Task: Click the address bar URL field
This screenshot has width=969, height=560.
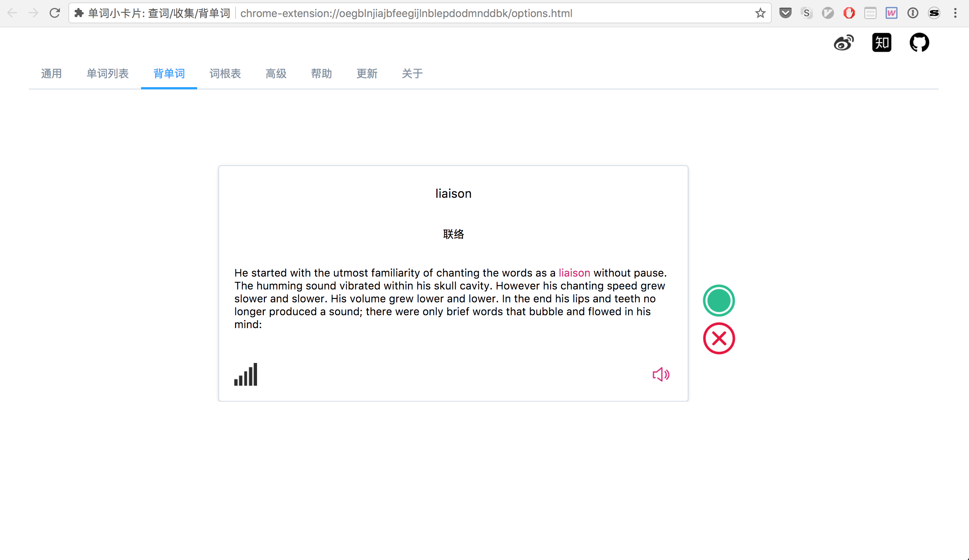Action: click(406, 14)
